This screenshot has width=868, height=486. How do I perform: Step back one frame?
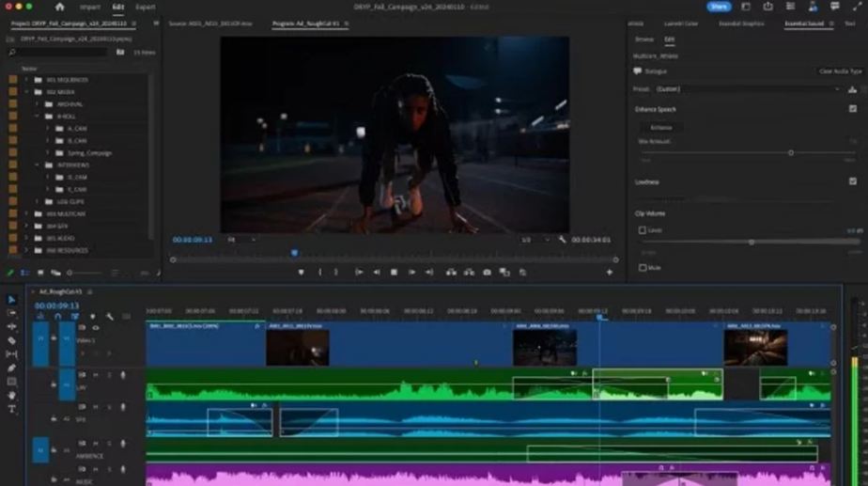click(x=377, y=272)
